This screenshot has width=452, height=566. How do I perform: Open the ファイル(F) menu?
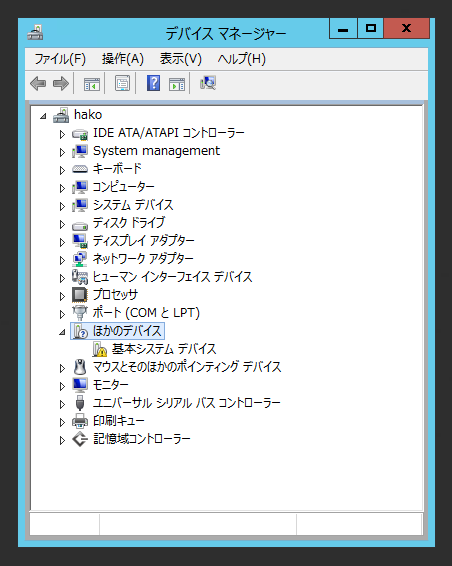tap(60, 58)
